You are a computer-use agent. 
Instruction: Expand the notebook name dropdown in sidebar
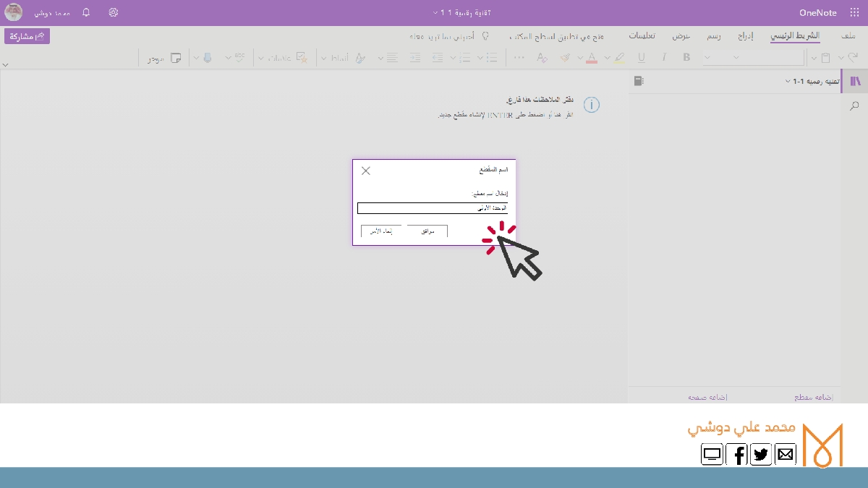788,82
